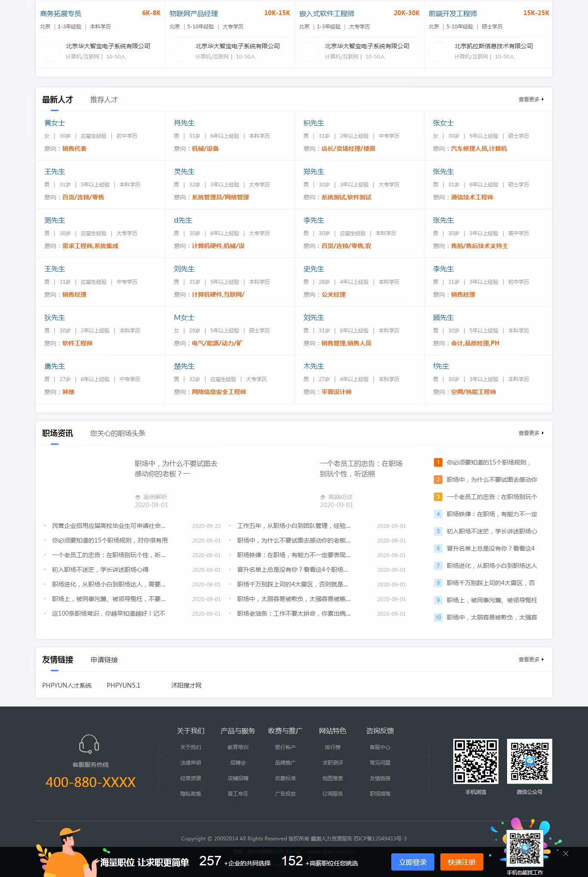
Task: Open the 申请链接 tab
Action: coord(104,660)
